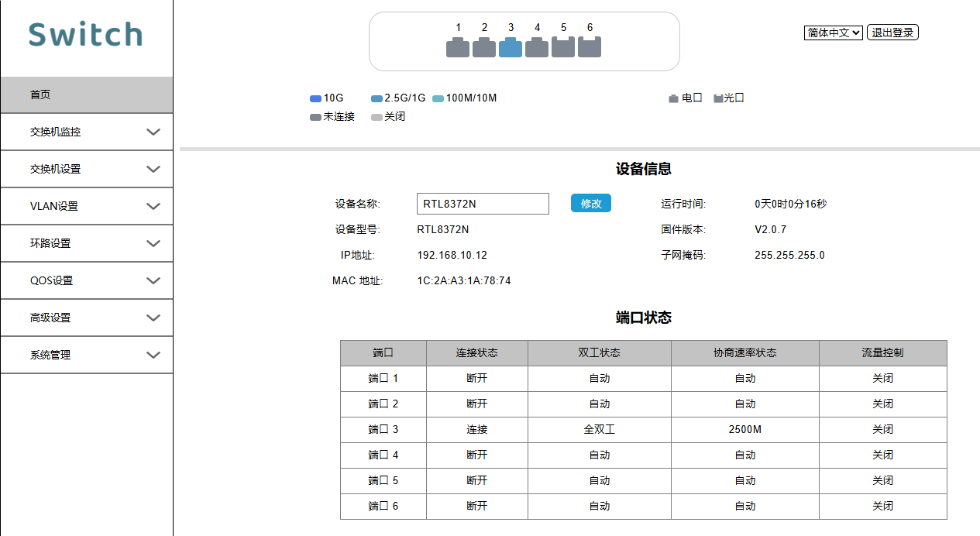Image resolution: width=980 pixels, height=536 pixels.
Task: Expand the QOS设置 menu chevron
Action: click(153, 281)
